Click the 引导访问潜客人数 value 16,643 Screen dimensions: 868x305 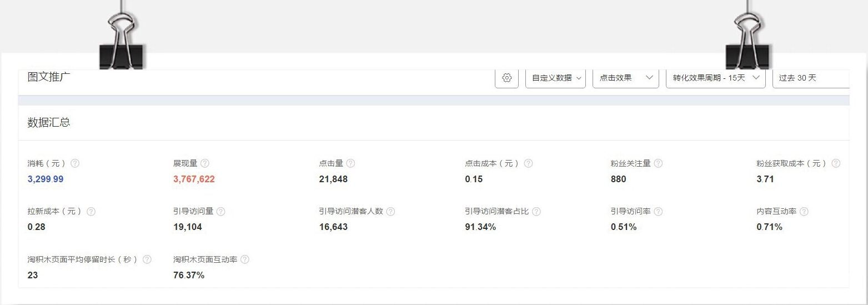click(x=333, y=227)
